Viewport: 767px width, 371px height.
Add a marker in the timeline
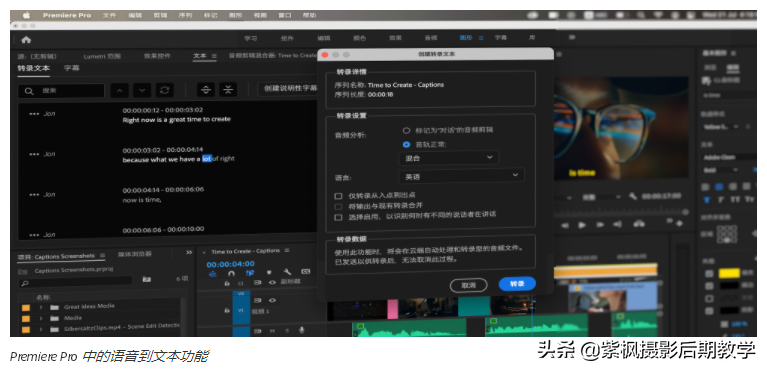[269, 273]
